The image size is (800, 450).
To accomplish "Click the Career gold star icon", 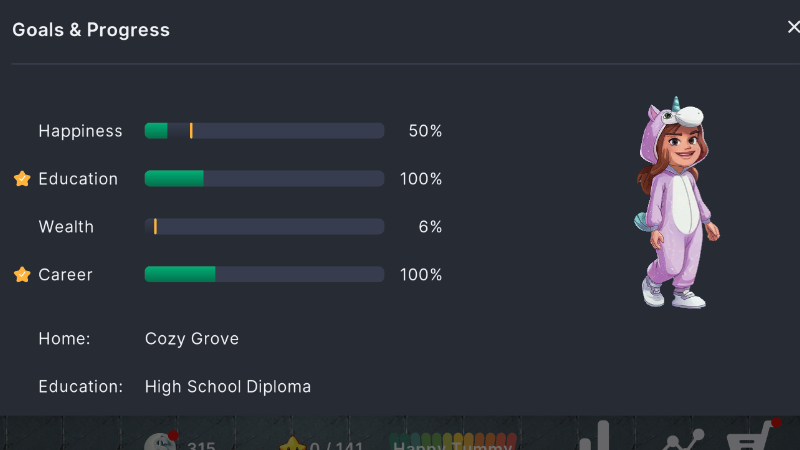I will [22, 275].
